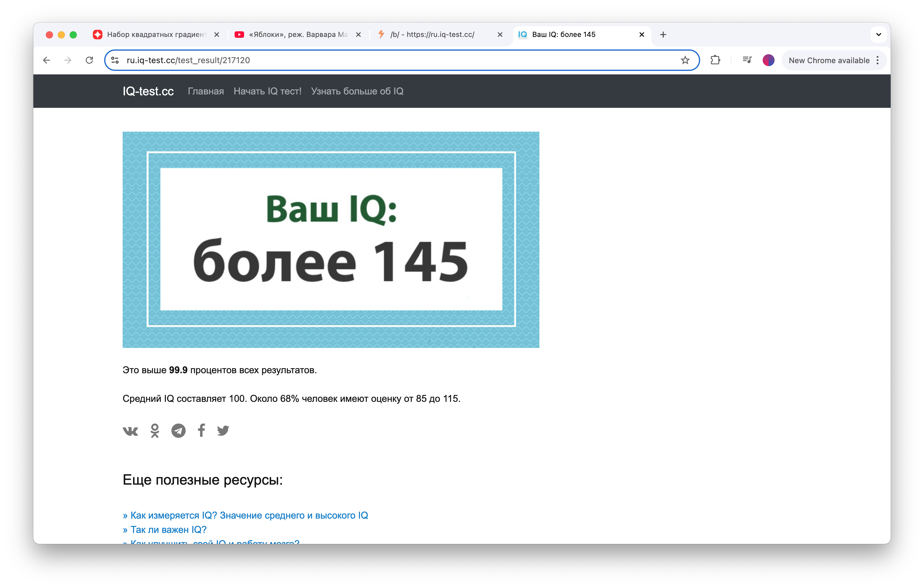Screen dimensions: 924x588
Task: Close the «Яблоки» YouTube tab
Action: coord(358,35)
